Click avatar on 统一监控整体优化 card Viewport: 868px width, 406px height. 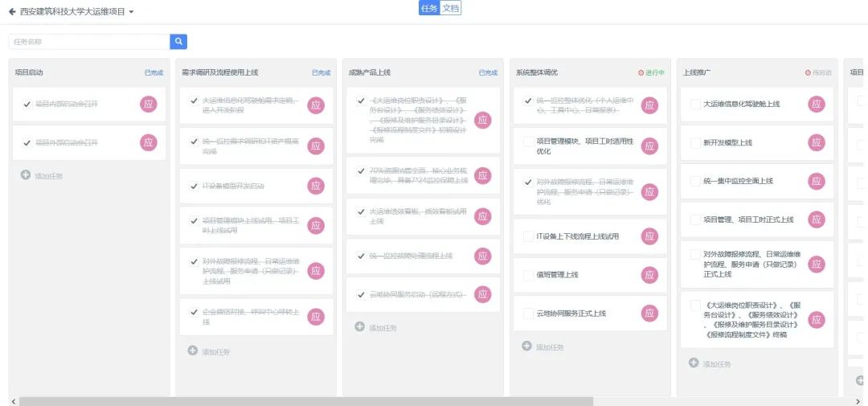[650, 105]
